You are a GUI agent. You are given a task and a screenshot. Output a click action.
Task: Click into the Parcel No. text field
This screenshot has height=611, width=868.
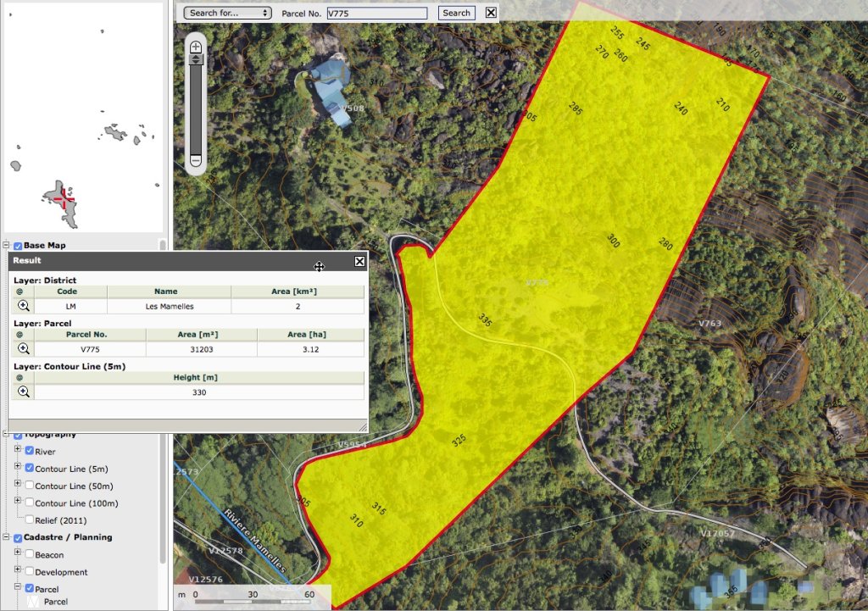coord(377,13)
